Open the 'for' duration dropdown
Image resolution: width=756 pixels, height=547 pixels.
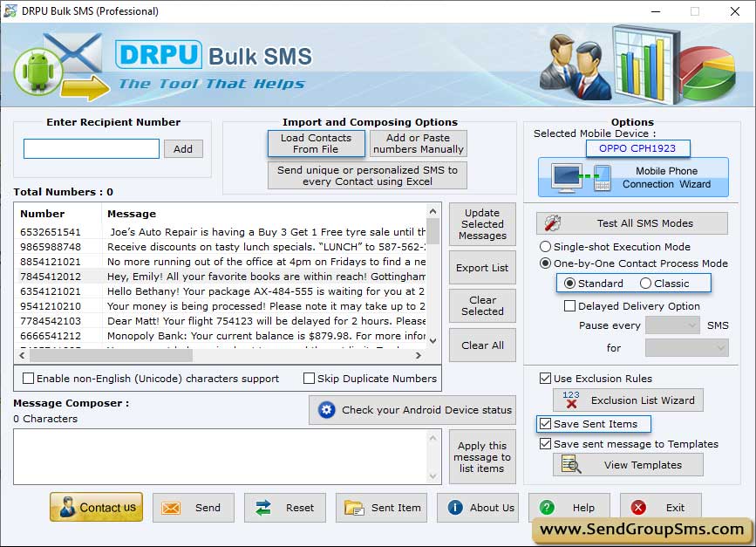tap(686, 347)
